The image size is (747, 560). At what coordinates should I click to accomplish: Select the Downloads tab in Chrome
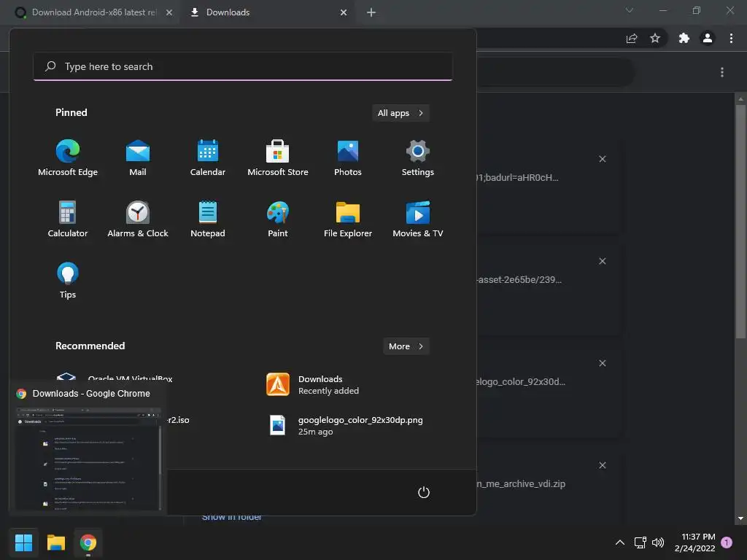coord(267,12)
